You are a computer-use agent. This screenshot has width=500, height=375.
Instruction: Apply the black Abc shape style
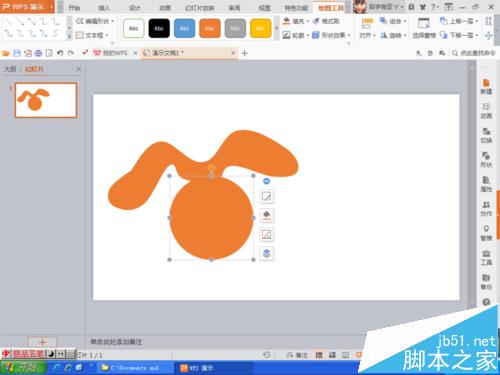159,29
